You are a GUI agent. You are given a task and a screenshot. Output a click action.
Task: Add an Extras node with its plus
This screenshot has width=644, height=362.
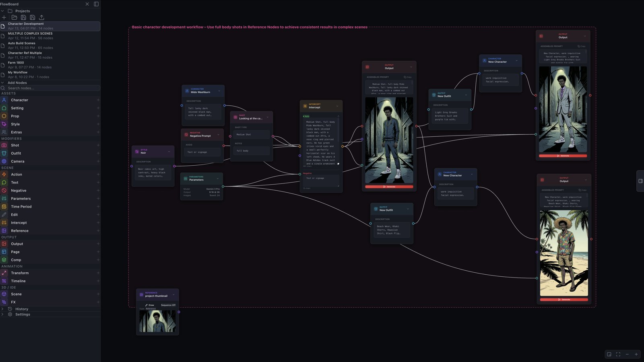point(98,132)
